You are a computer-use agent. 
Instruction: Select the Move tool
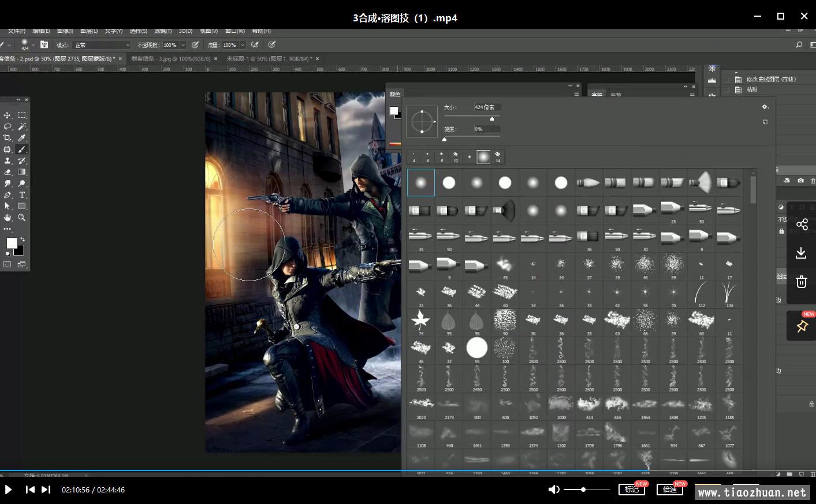(8, 115)
